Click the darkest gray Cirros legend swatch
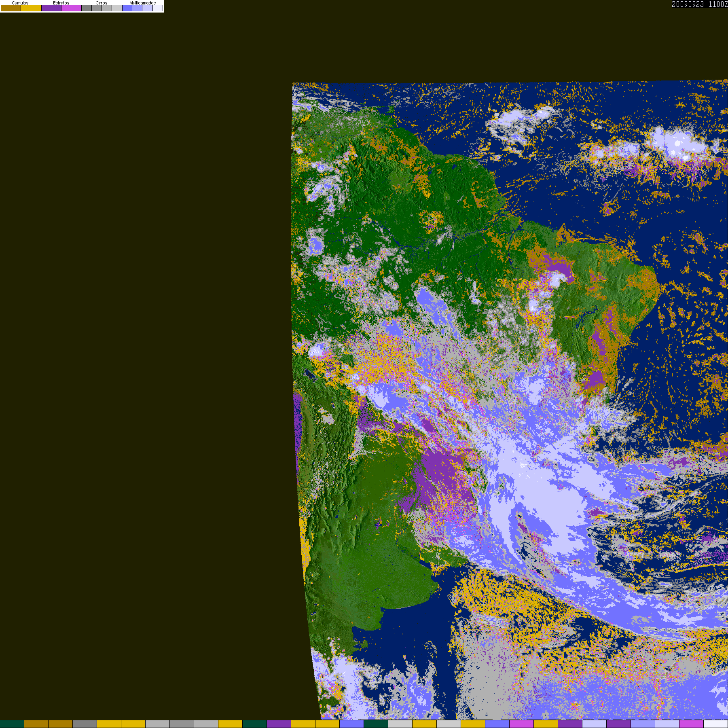The width and height of the screenshot is (728, 728). (87, 8)
